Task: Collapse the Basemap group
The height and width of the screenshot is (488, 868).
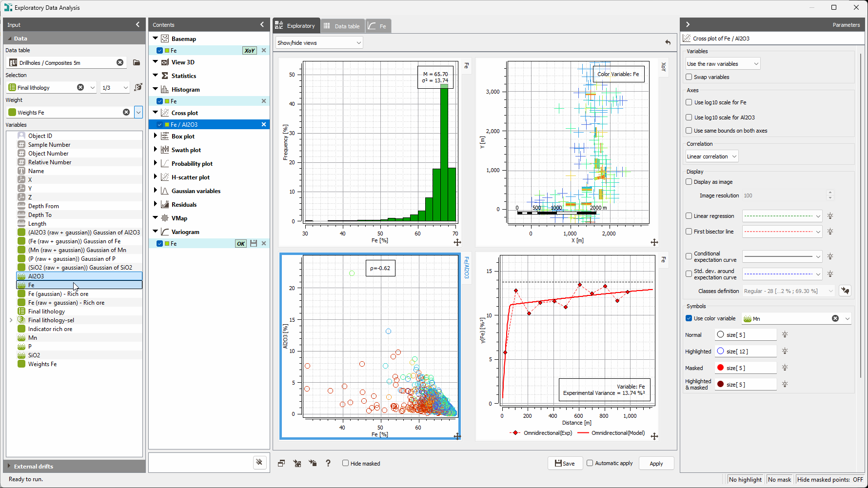Action: [155, 38]
